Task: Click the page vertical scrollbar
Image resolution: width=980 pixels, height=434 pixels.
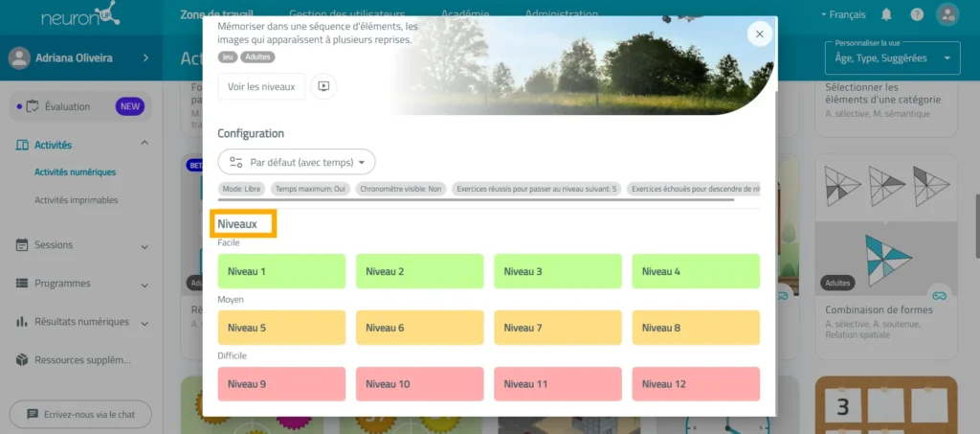Action: point(975,225)
